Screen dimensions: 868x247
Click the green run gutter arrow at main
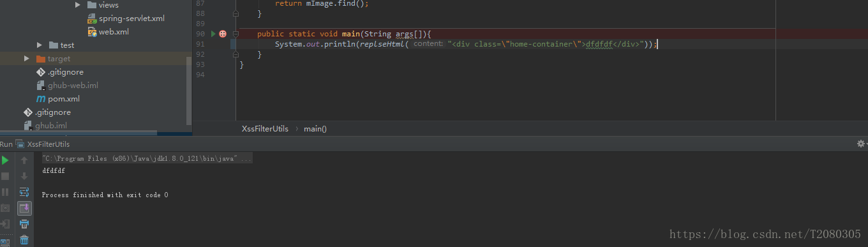pyautogui.click(x=214, y=34)
